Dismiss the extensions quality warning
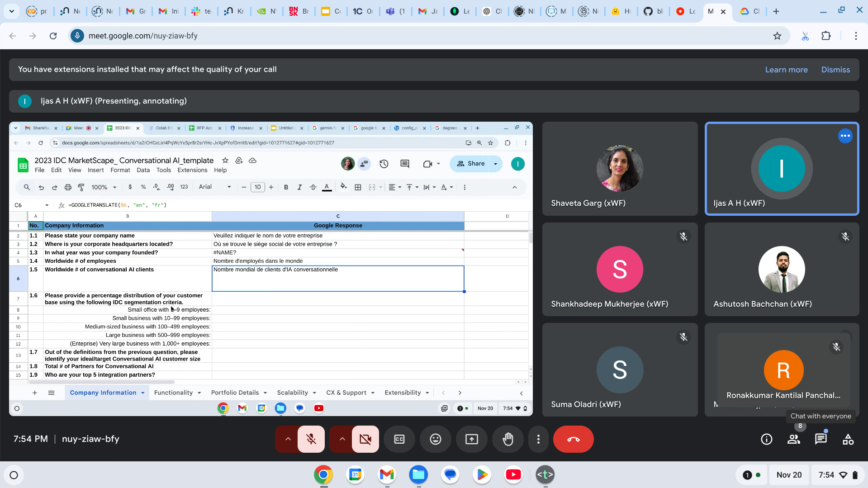Image resolution: width=868 pixels, height=488 pixels. [835, 70]
